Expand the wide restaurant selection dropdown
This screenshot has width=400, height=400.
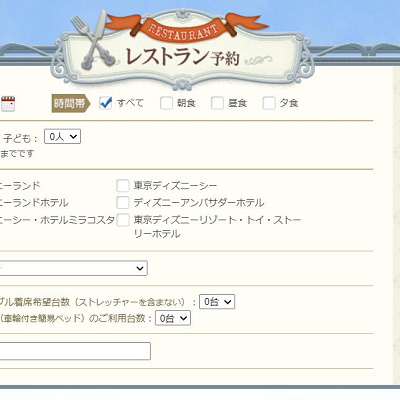point(73,268)
